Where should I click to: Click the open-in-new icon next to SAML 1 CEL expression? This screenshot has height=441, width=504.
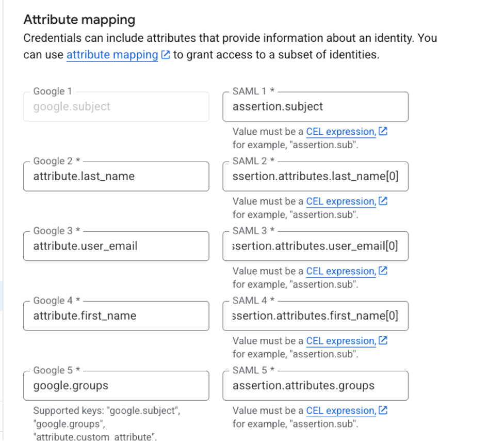382,132
